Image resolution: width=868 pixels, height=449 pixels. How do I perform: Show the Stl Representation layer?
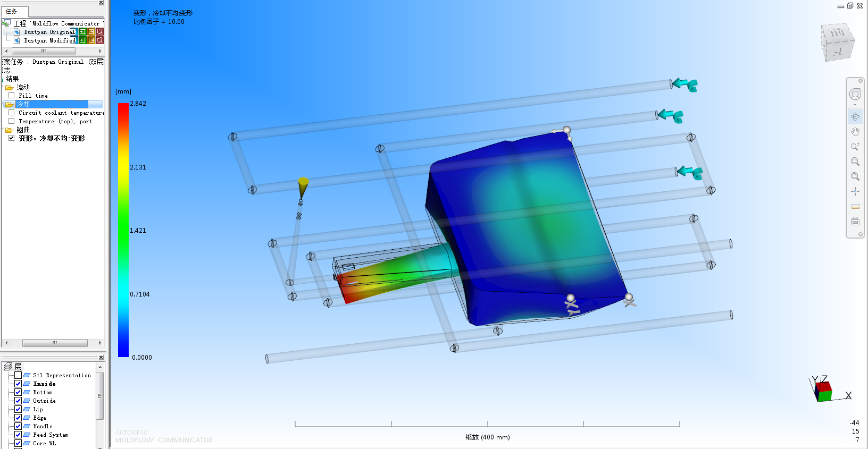pos(18,375)
